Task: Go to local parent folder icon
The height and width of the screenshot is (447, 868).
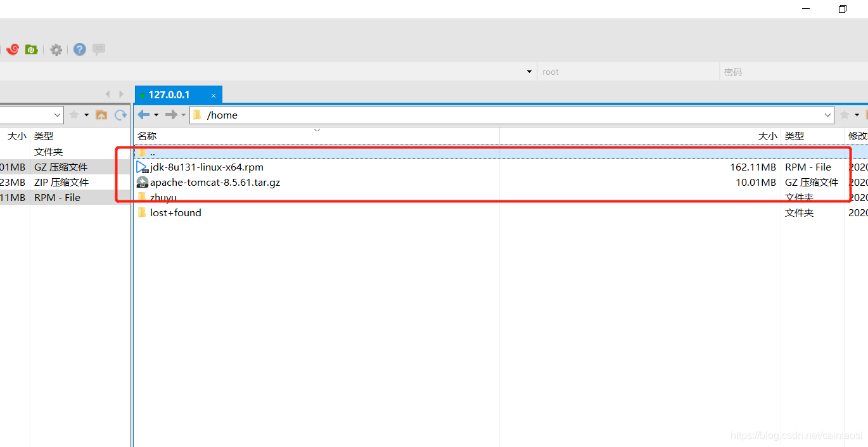Action: coord(101,115)
